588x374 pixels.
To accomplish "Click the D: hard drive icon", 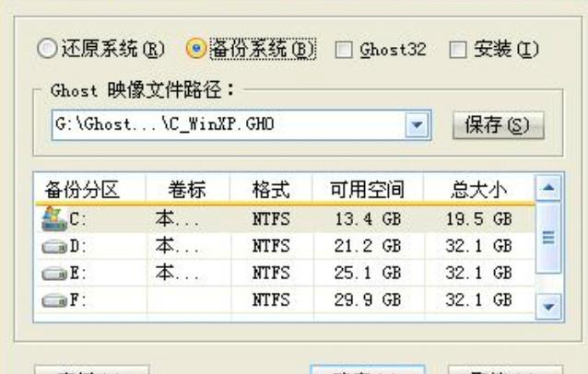I will pyautogui.click(x=54, y=247).
